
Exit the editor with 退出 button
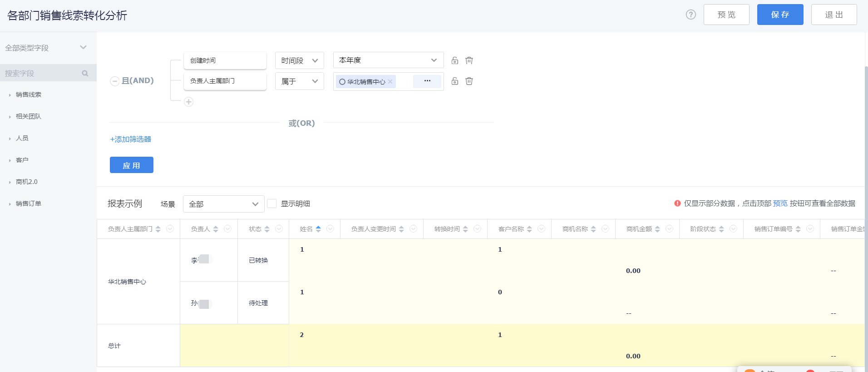(834, 15)
